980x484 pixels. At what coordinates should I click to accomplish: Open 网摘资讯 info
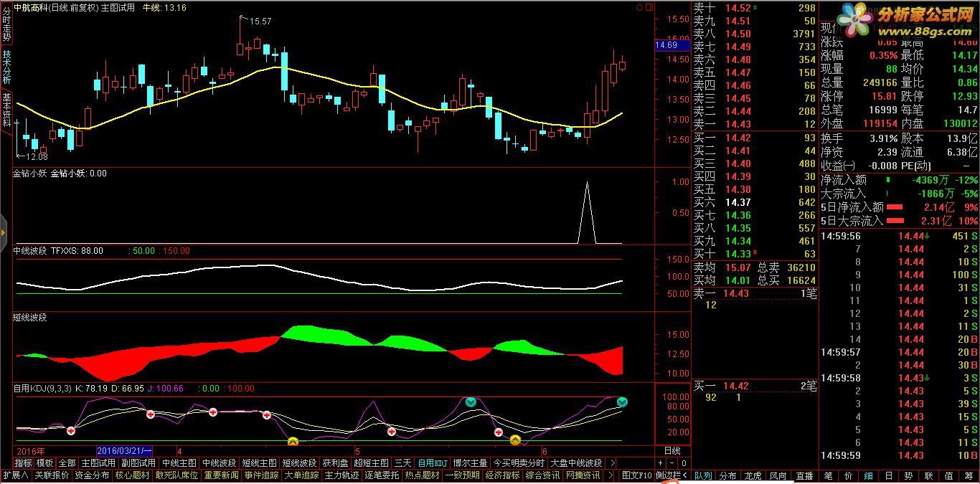[583, 475]
